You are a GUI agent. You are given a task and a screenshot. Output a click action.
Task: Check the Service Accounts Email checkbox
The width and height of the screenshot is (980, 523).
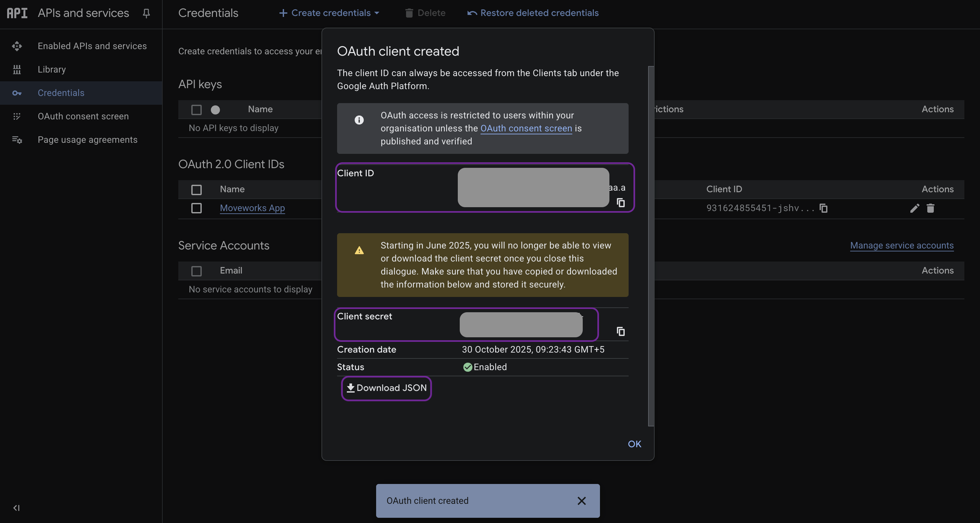coord(196,271)
